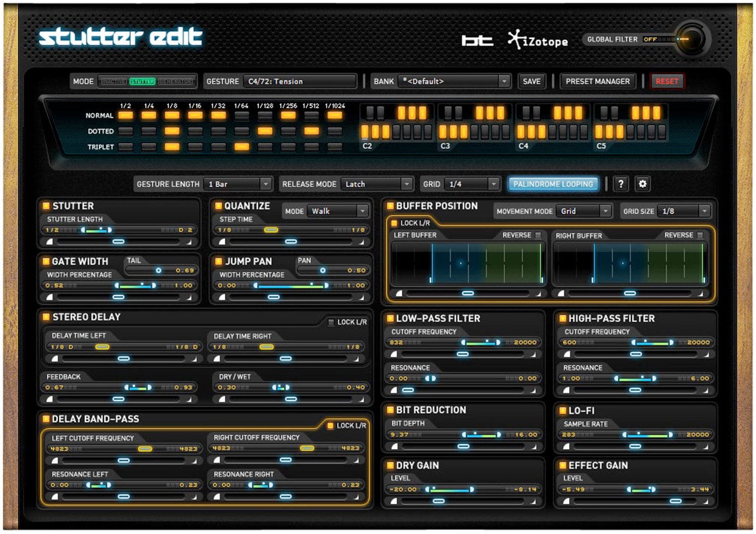Click the first lit key above C2
756x534 pixels.
(x=365, y=132)
